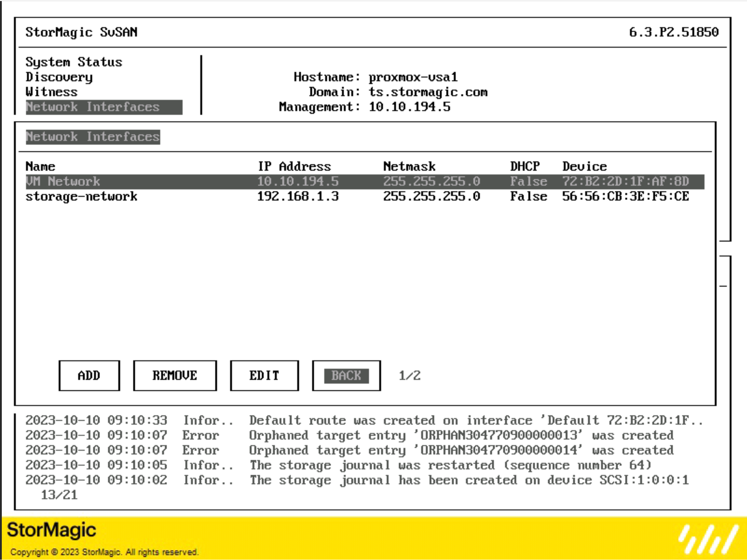
Task: Click the 1/2 page indicator
Action: click(x=410, y=376)
